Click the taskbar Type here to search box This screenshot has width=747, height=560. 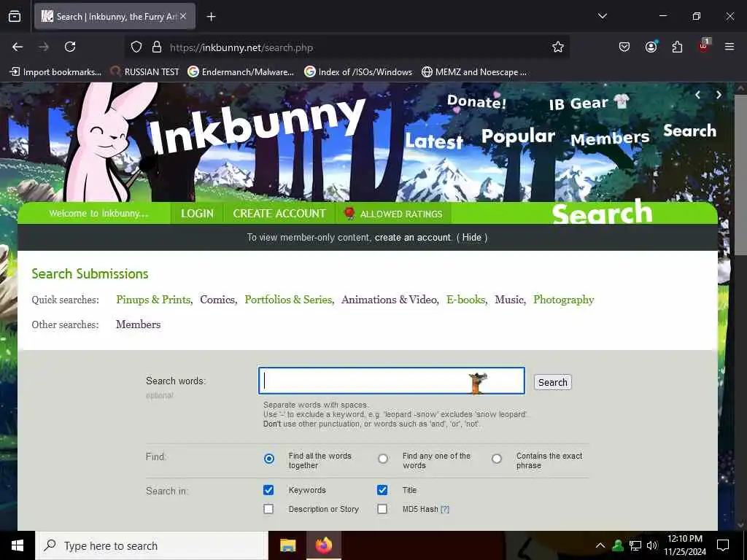point(152,545)
